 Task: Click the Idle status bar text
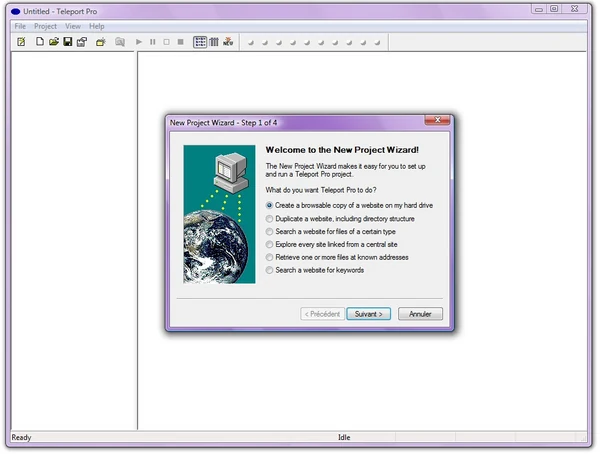pos(344,437)
